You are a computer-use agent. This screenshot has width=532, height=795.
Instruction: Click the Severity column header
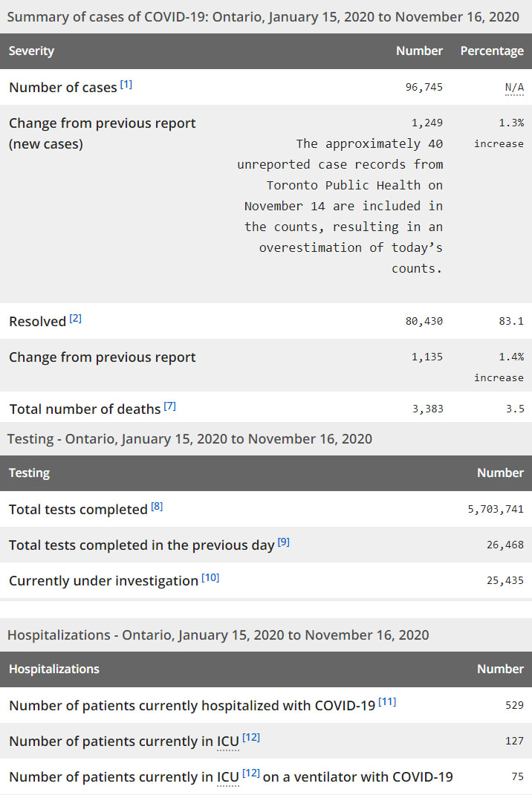click(x=31, y=51)
